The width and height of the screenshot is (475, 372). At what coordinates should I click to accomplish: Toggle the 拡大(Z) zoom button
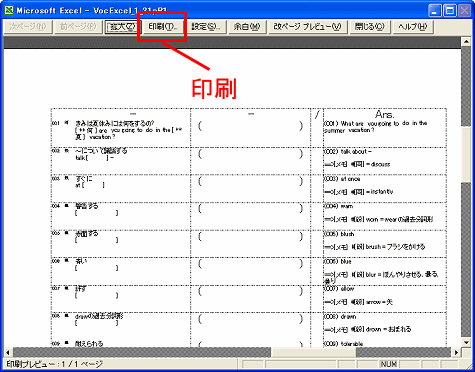[123, 27]
